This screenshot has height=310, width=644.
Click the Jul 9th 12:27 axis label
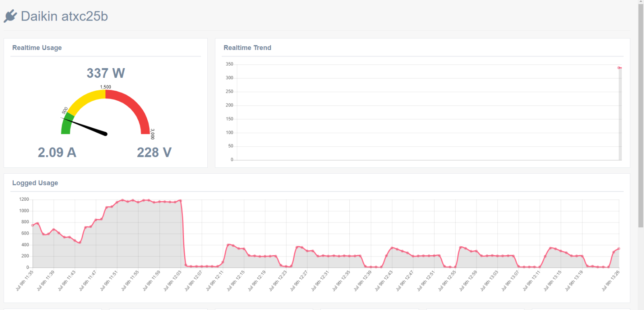pos(299,281)
